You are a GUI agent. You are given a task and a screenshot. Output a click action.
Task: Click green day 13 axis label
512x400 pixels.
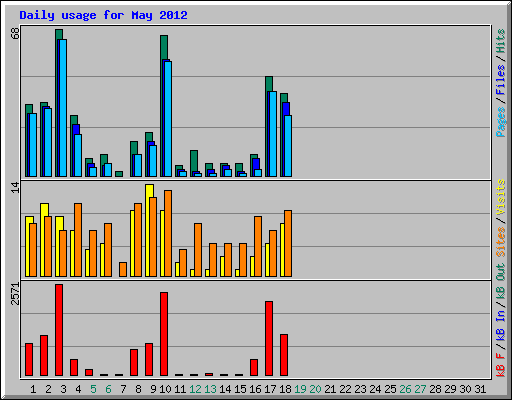coord(210,389)
